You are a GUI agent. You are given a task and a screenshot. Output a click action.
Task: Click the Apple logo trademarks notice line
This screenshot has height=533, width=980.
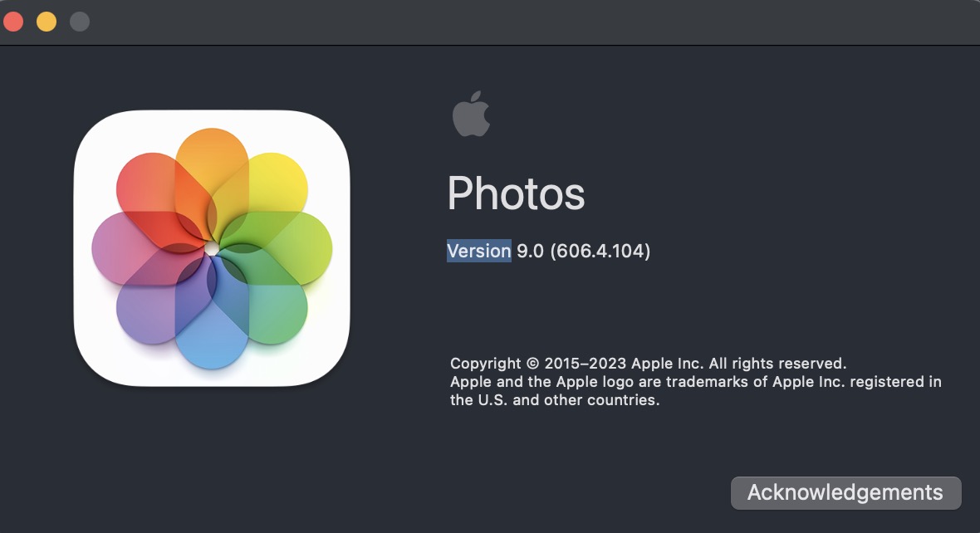(x=696, y=382)
